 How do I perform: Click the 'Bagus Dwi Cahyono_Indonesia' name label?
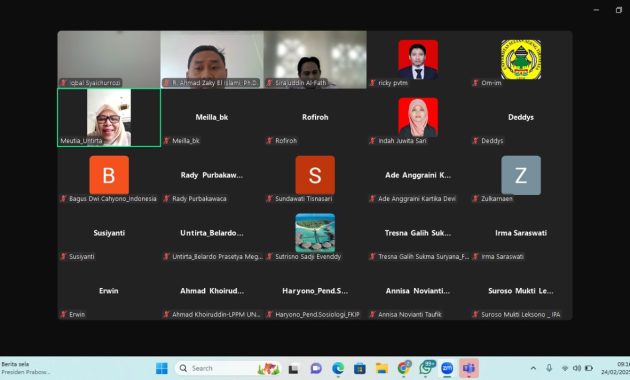coord(112,198)
